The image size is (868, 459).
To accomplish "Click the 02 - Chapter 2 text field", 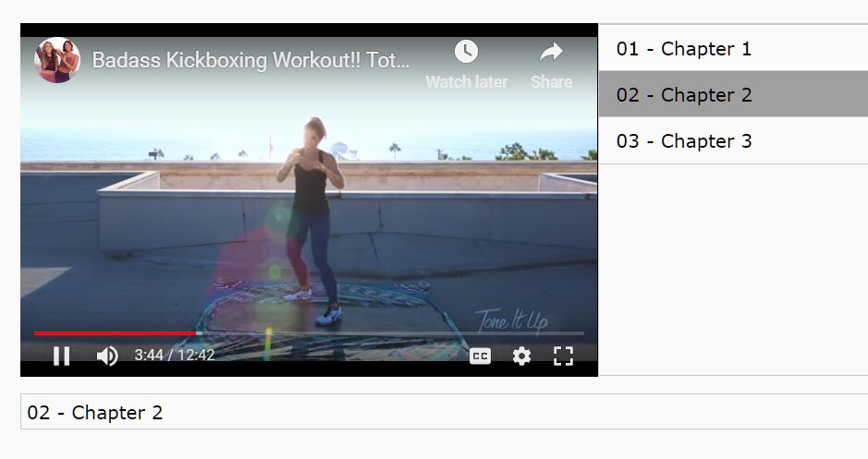I will (444, 412).
